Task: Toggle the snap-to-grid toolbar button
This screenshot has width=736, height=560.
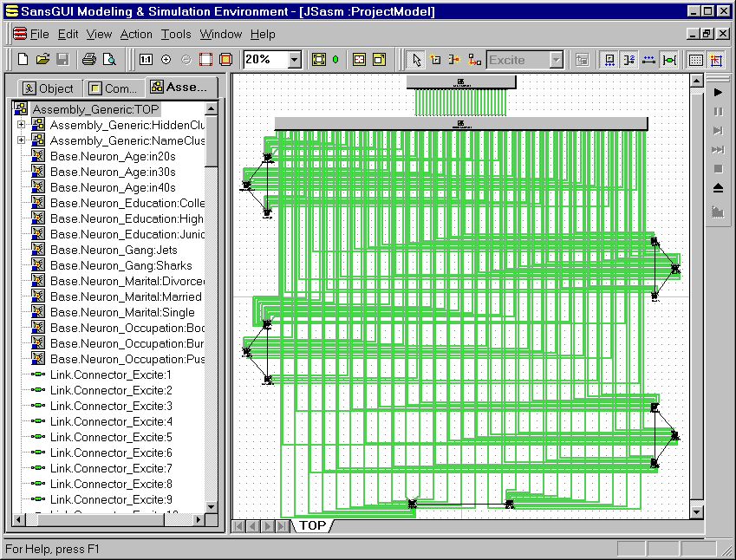Action: click(715, 60)
